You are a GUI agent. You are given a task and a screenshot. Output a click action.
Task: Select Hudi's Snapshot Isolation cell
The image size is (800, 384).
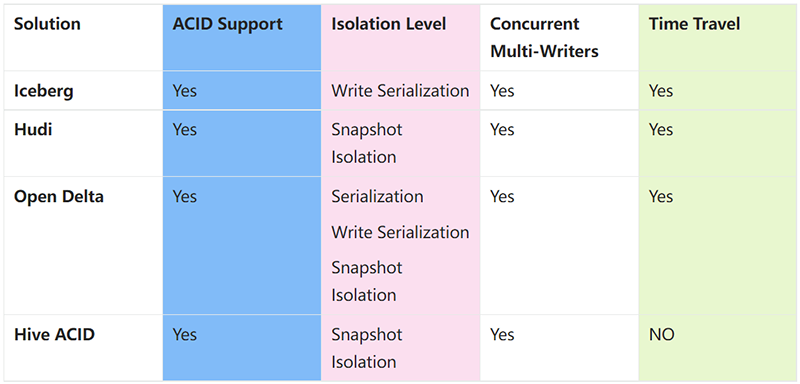point(367,143)
